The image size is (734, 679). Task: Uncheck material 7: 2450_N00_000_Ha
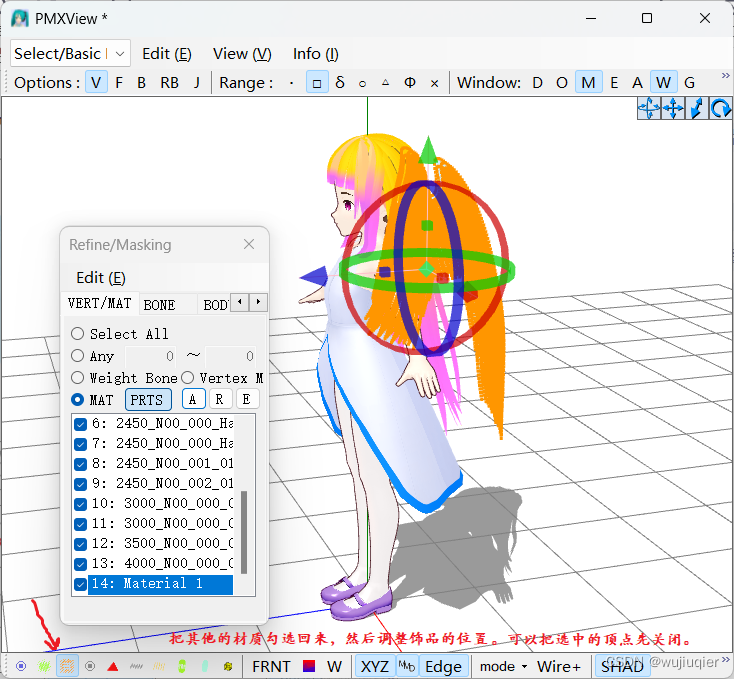pos(81,444)
